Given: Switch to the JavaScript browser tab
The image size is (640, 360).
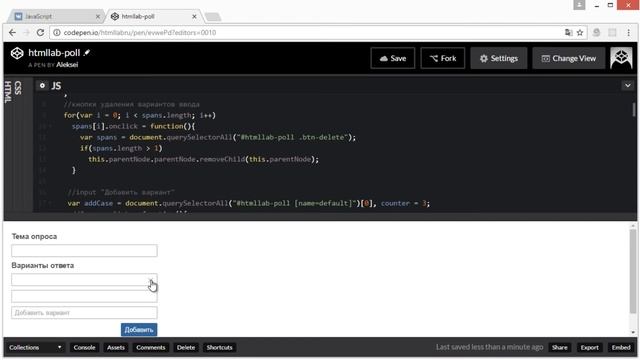Looking at the screenshot, I should [56, 16].
